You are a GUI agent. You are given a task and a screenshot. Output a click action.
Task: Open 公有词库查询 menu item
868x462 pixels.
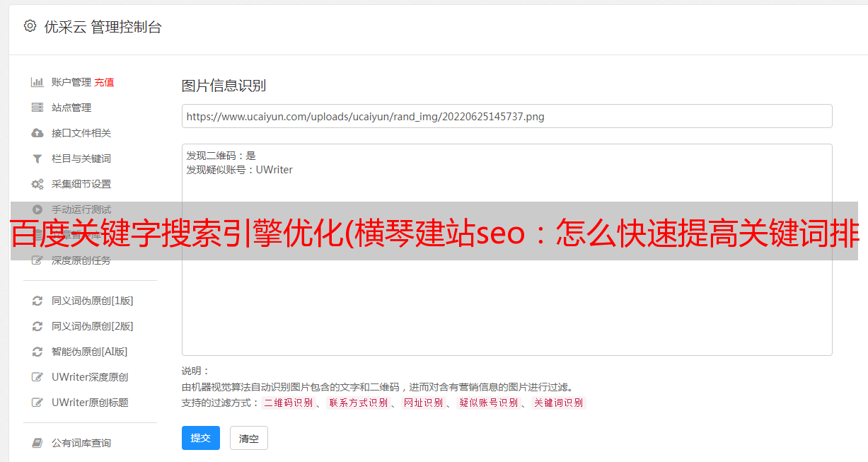81,443
